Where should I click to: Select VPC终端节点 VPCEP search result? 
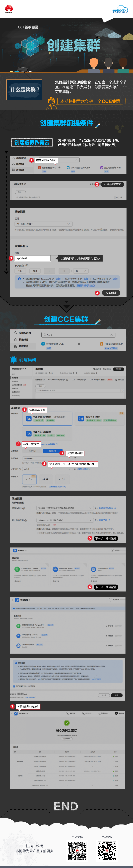(x=78, y=167)
